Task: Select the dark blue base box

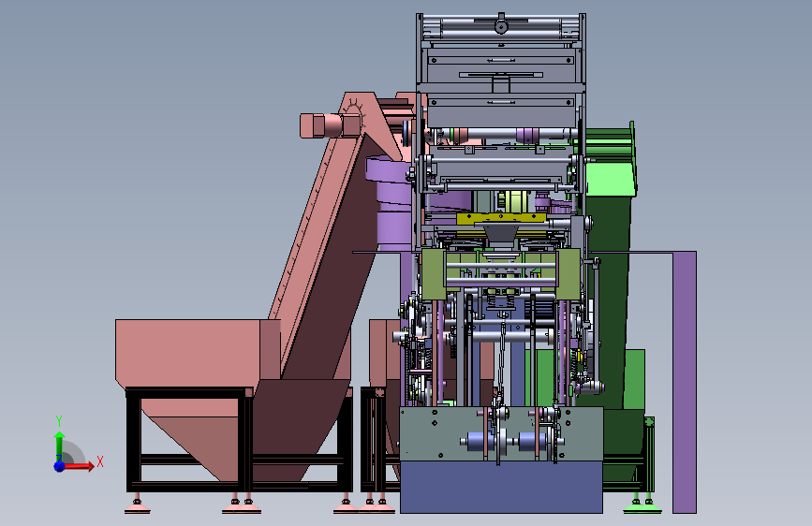Action: point(501,487)
